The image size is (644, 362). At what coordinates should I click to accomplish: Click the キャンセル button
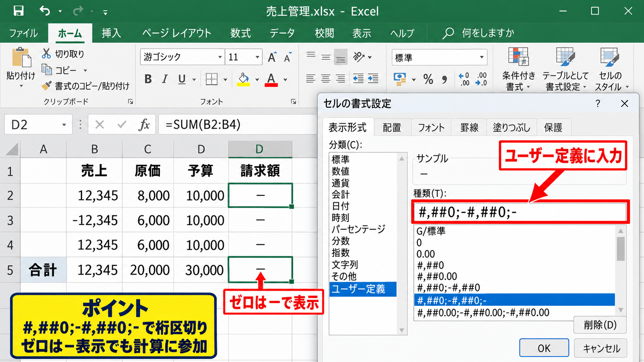[x=601, y=348]
